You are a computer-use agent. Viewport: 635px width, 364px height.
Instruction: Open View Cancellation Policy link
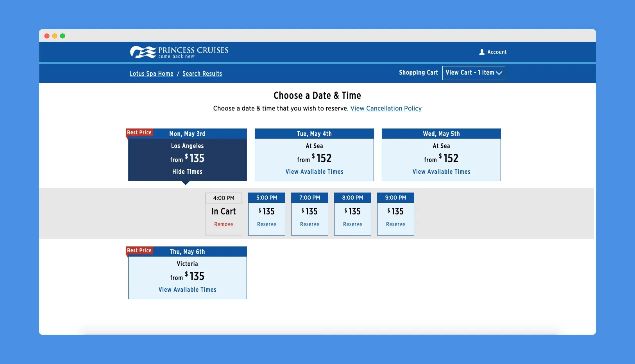tap(386, 108)
